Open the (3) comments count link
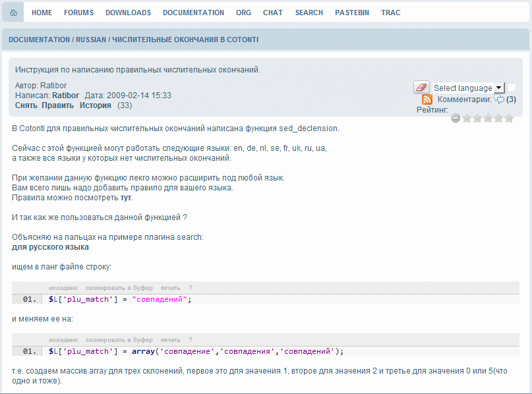Screen dimensions: 532x394 click(x=511, y=99)
